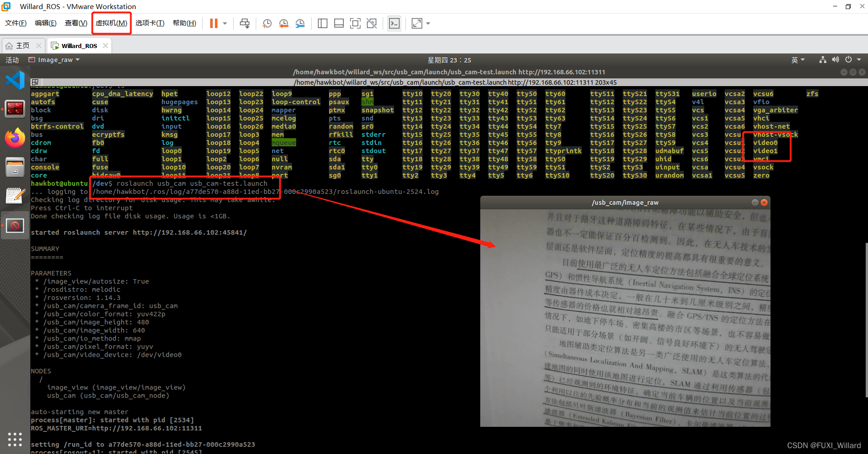Toggle the thumbnail bar layout icon
The height and width of the screenshot is (454, 868).
click(x=339, y=23)
